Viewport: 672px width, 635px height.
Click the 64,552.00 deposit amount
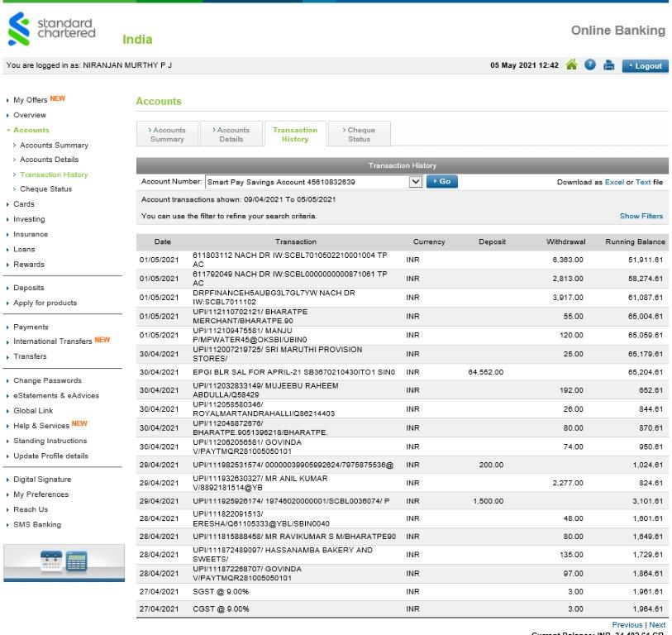coord(485,372)
